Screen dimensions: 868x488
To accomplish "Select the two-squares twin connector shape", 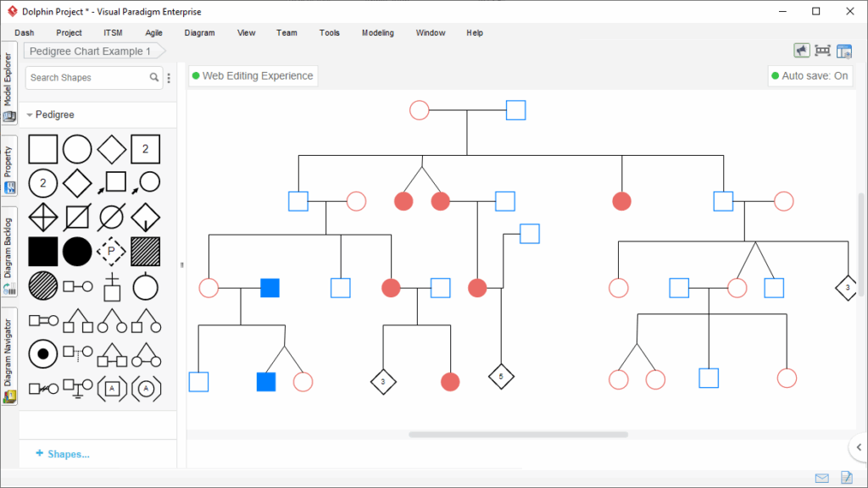I will (77, 320).
